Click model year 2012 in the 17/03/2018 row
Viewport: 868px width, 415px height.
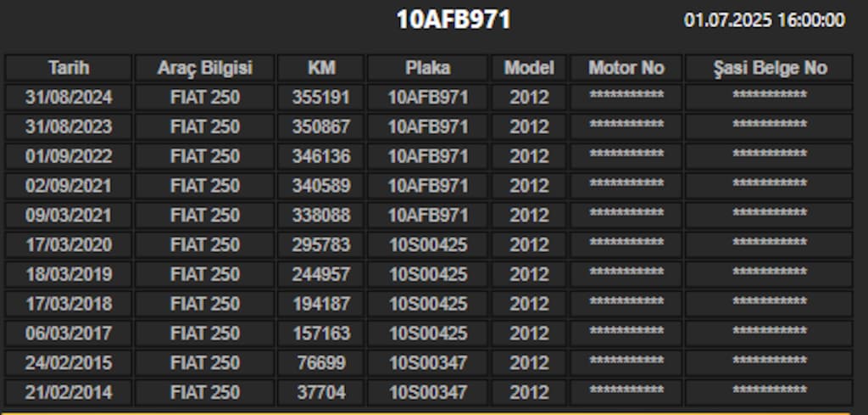click(529, 304)
